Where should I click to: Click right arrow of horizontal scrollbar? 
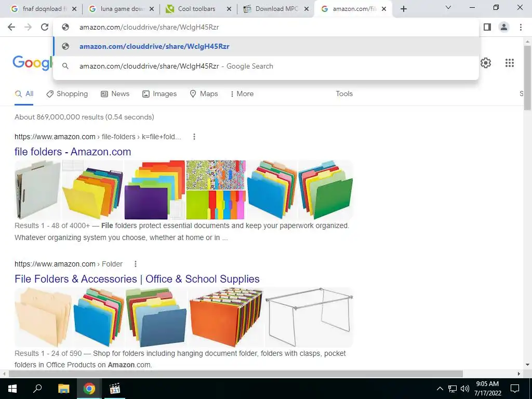click(x=519, y=374)
